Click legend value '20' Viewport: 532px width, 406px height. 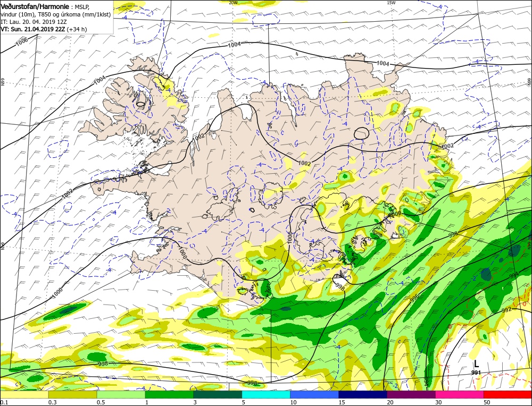click(390, 402)
